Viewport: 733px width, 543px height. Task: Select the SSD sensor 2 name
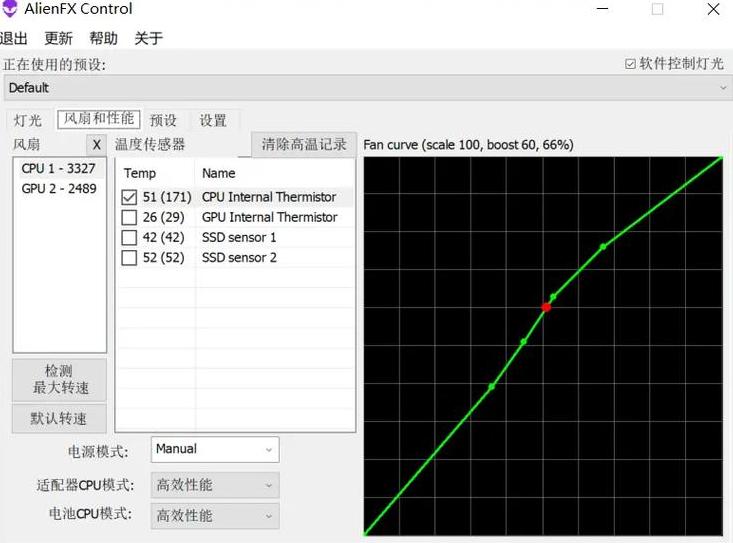click(x=239, y=257)
